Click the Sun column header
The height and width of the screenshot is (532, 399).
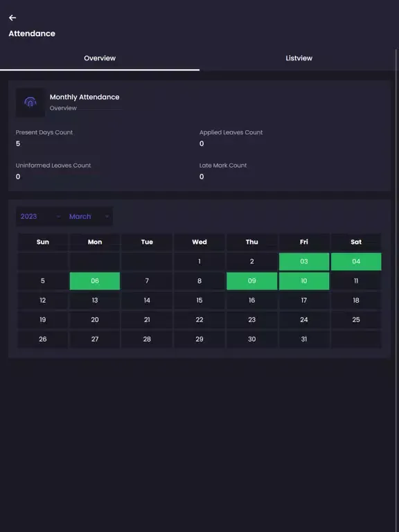[x=43, y=242]
